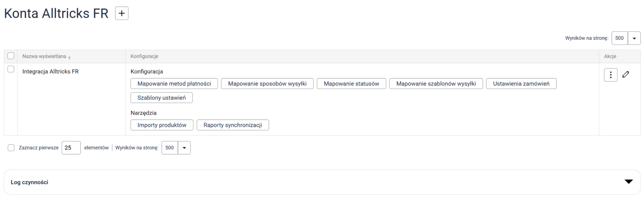
Task: View Raporty synchronizacji
Action: point(233,125)
